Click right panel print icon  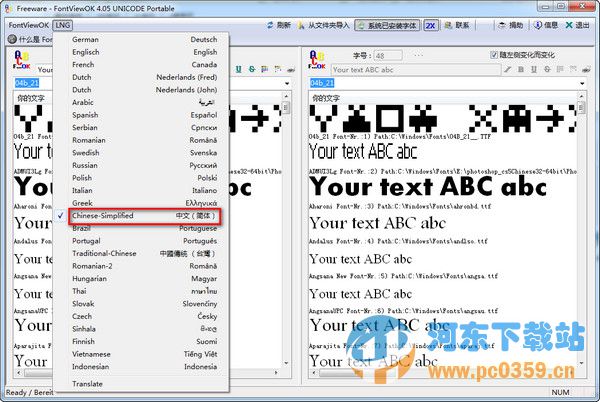pyautogui.click(x=586, y=70)
